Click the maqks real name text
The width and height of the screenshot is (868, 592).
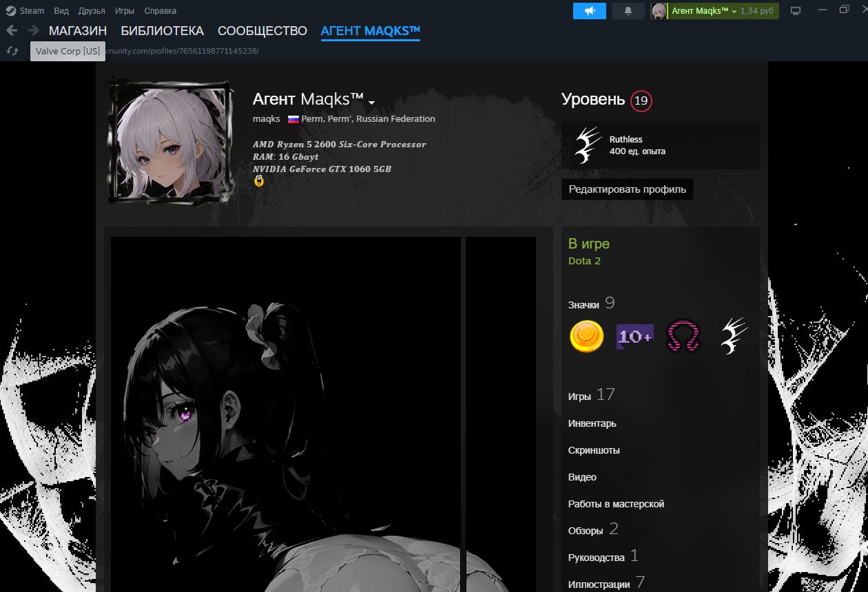(x=267, y=118)
